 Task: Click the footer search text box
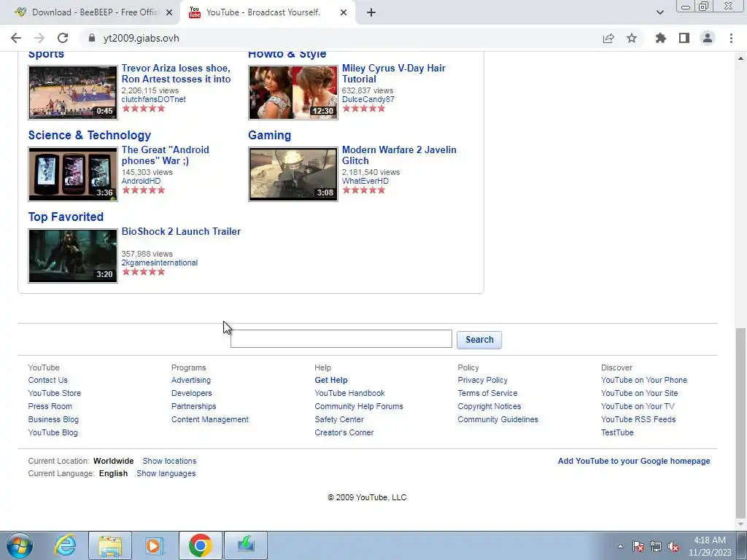pos(341,338)
